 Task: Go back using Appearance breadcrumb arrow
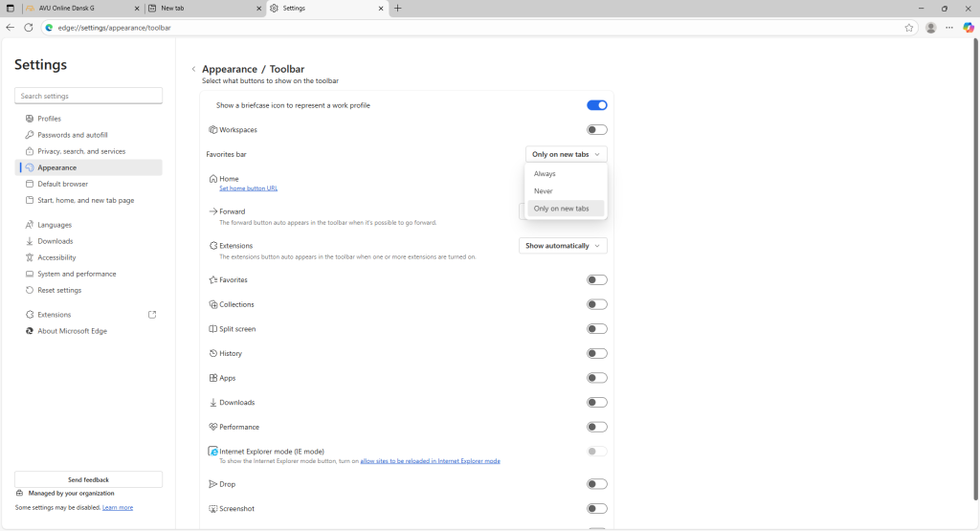193,69
